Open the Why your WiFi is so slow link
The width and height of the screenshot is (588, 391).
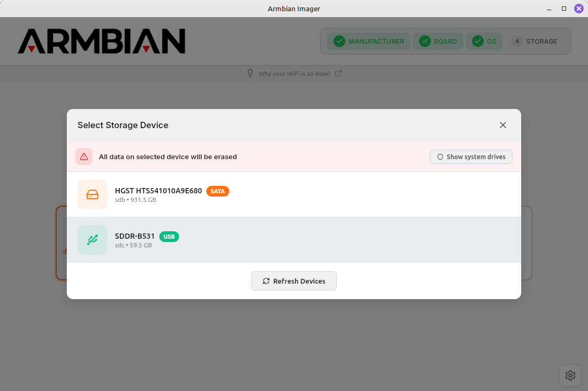tap(295, 73)
